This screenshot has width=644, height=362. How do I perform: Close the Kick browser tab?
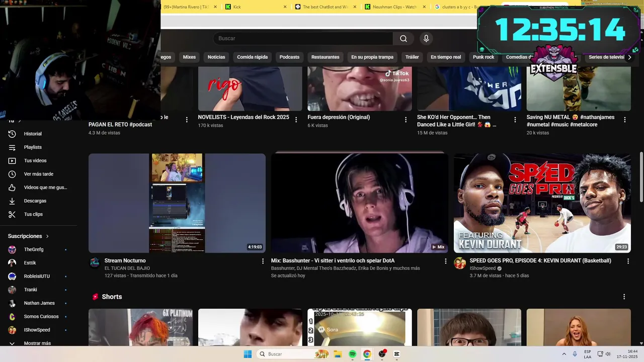pyautogui.click(x=285, y=7)
